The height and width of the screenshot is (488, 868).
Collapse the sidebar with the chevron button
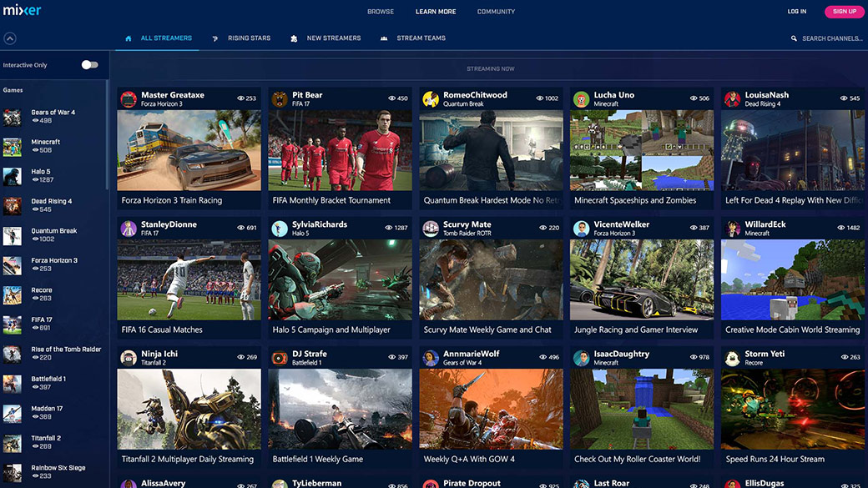pyautogui.click(x=10, y=38)
